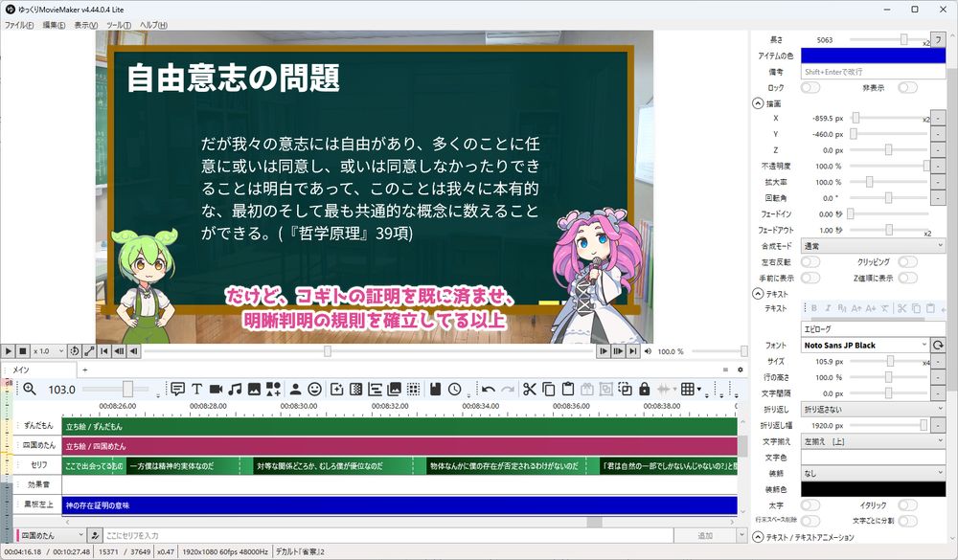Viewport: 958px width, 560px height.
Task: Add a text item with the T icon
Action: 196,389
